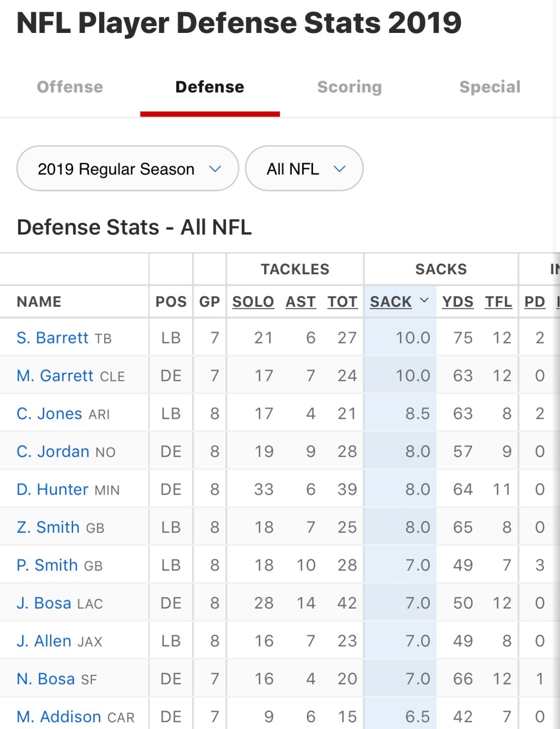Sort by PD column header
This screenshot has height=729, width=560.
pyautogui.click(x=534, y=301)
